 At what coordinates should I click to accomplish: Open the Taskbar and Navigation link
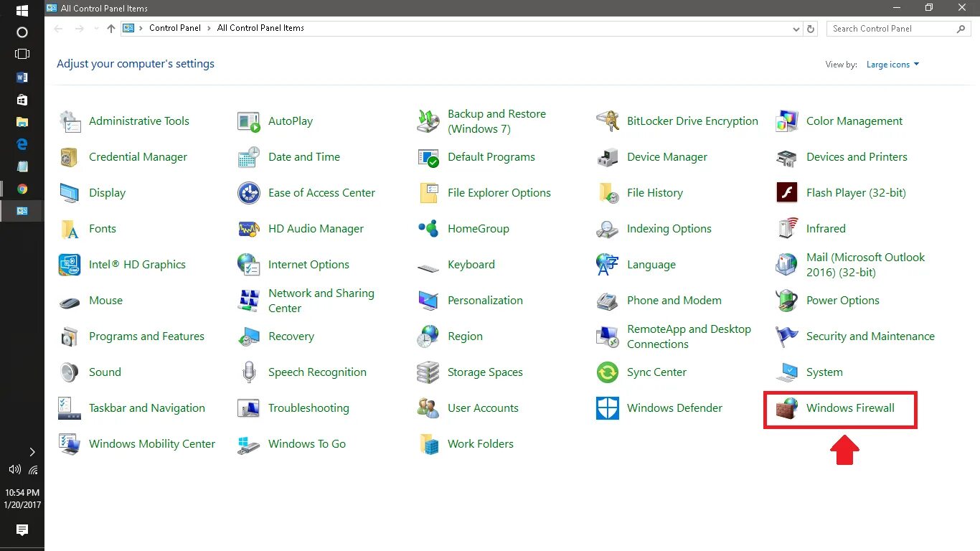point(147,408)
